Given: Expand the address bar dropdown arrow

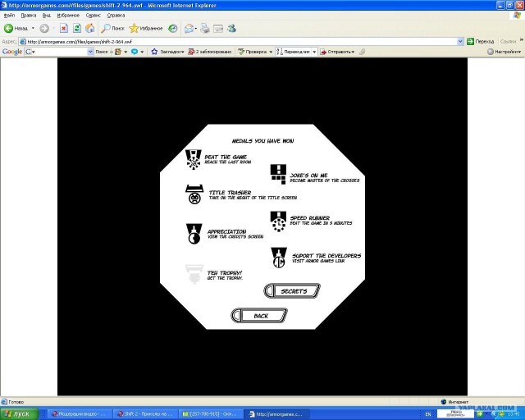Looking at the screenshot, I should click(x=460, y=42).
